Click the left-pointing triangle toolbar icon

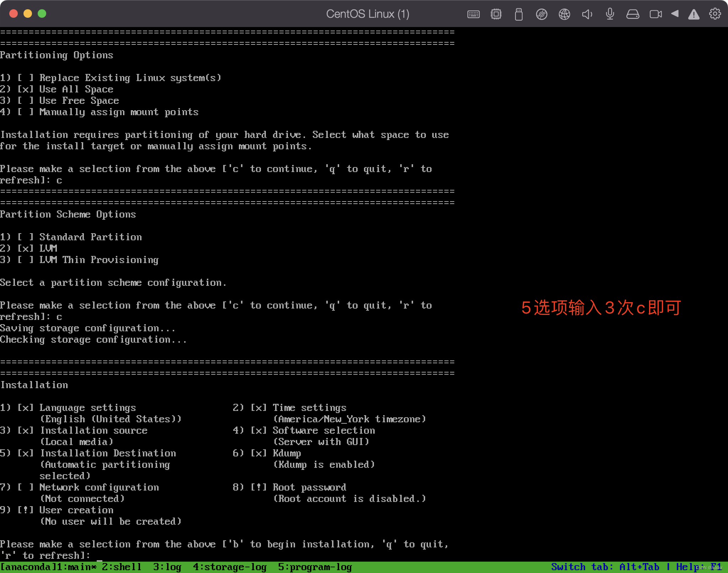(x=675, y=14)
